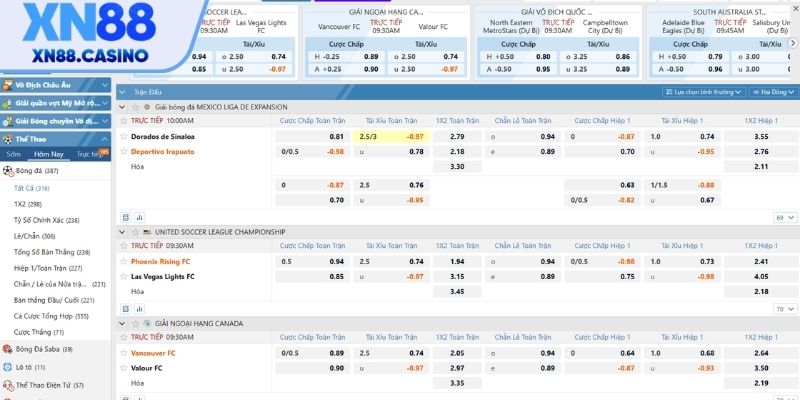800x400 pixels.
Task: Open statistics chart for Phoenix Rising match
Action: 138,310
